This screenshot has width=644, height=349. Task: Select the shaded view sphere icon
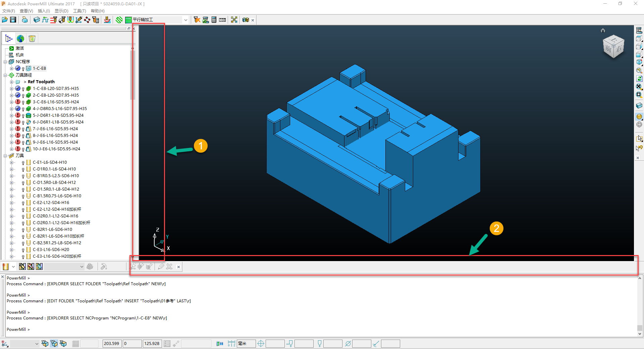(x=639, y=116)
